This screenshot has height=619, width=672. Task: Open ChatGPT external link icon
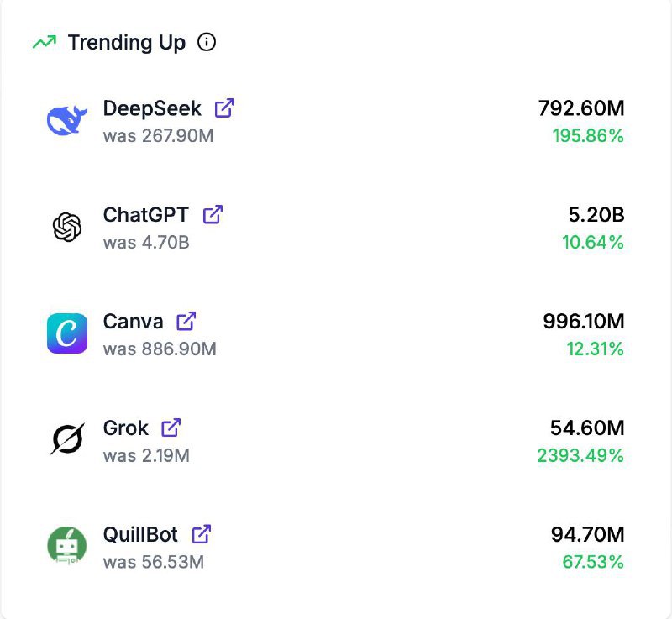pos(213,214)
